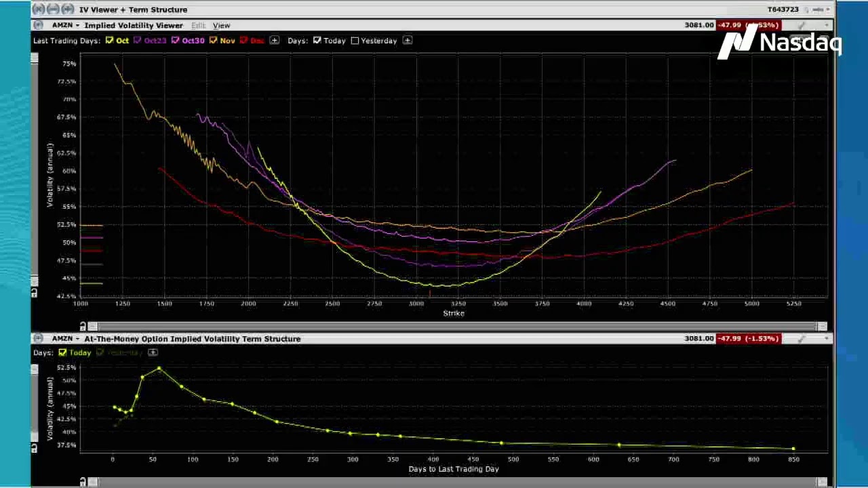Expand dropdown arrow at Term Structure header right
Viewport: 868px width, 488px height.
tap(826, 338)
